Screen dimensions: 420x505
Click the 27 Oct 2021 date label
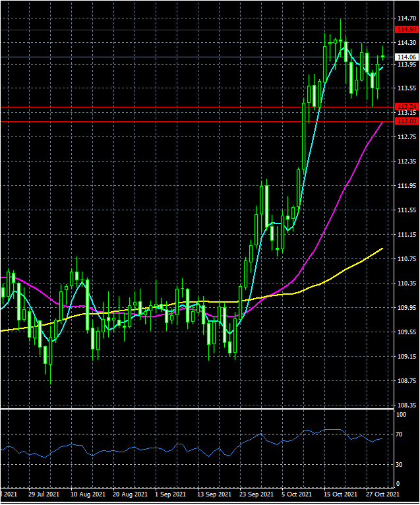(382, 494)
